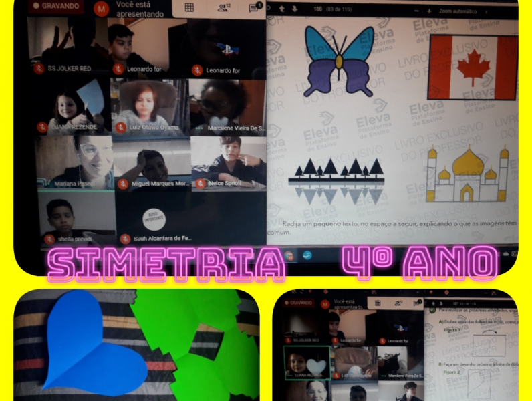Viewport: 532px width, 401px height.
Task: Click the 'Redija um pequeno texto' instruction text
Action: pyautogui.click(x=392, y=228)
